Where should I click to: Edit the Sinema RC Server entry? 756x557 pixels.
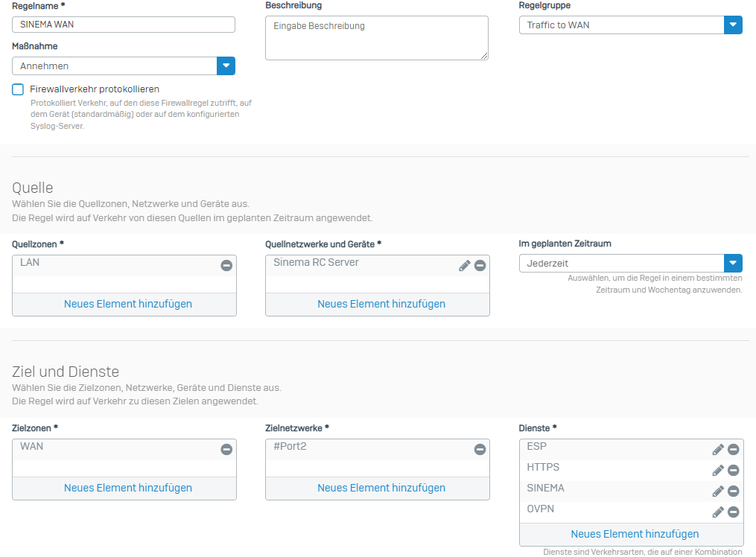point(465,265)
